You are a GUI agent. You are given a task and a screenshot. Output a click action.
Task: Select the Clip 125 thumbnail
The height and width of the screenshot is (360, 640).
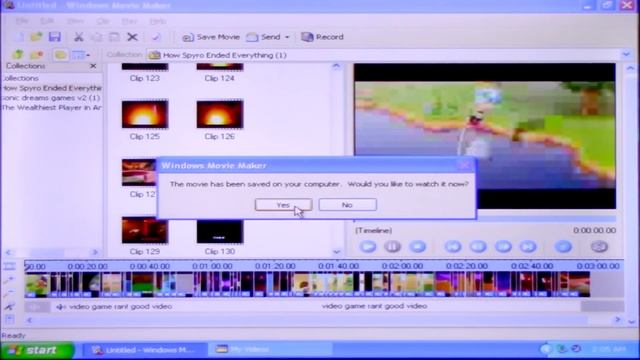[145, 115]
